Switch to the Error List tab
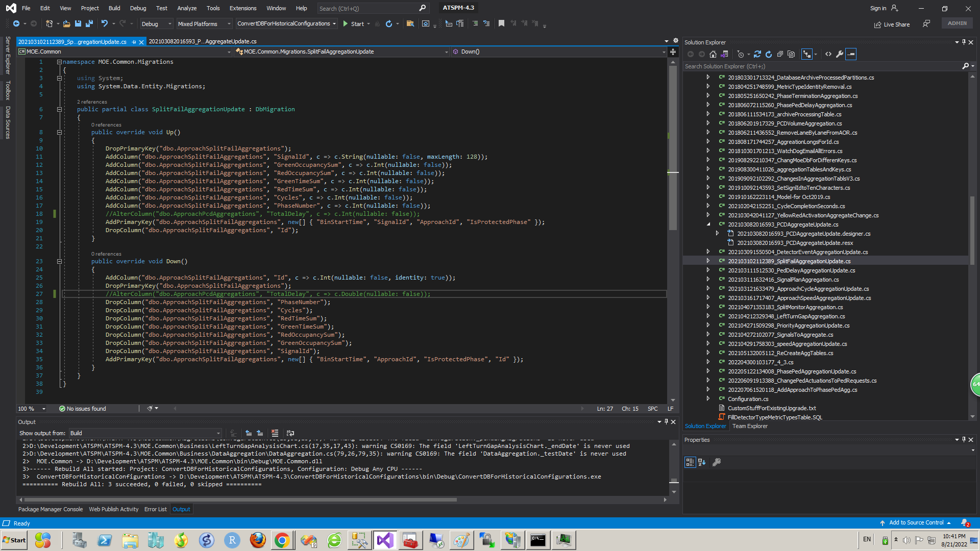Screen dimensions: 980x551 (x=155, y=509)
